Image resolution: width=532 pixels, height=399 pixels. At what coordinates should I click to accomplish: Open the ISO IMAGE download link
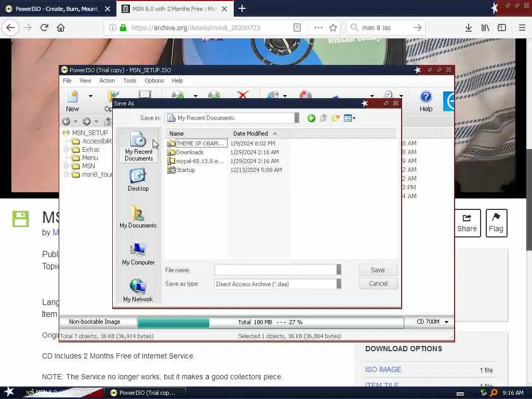click(x=383, y=369)
